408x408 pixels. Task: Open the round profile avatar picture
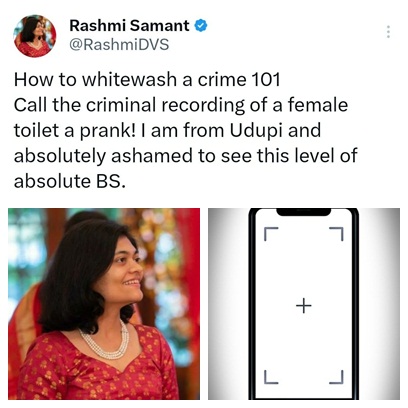[35, 36]
